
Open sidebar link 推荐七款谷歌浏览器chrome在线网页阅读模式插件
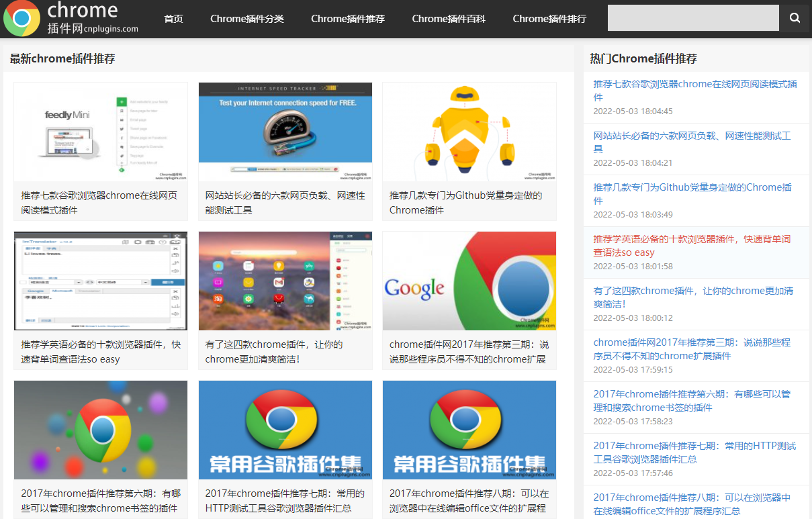[695, 91]
